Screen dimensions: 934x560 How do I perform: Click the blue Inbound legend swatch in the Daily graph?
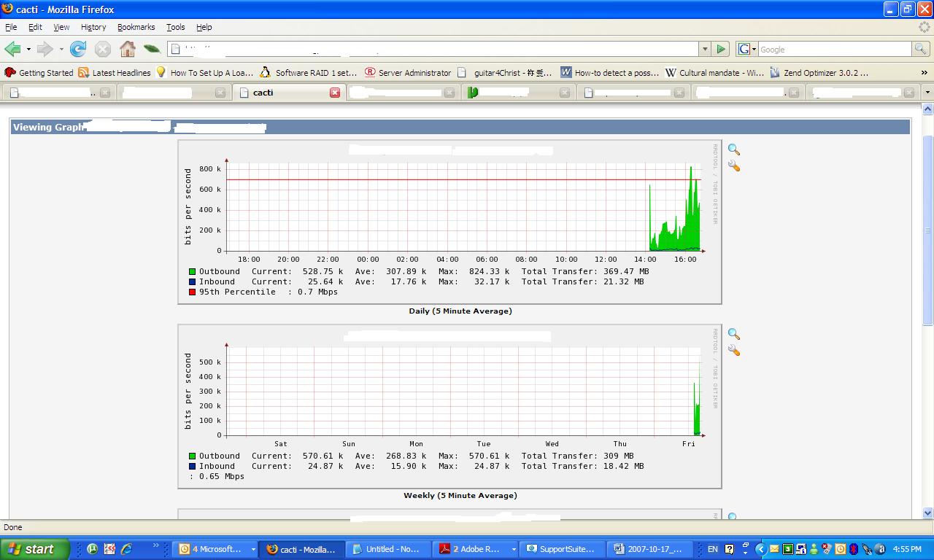point(193,282)
